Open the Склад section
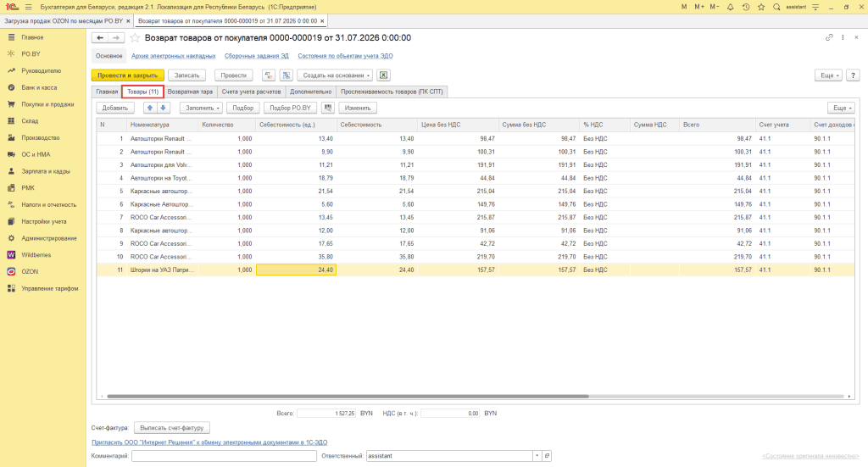Image resolution: width=868 pixels, height=467 pixels. (x=30, y=120)
